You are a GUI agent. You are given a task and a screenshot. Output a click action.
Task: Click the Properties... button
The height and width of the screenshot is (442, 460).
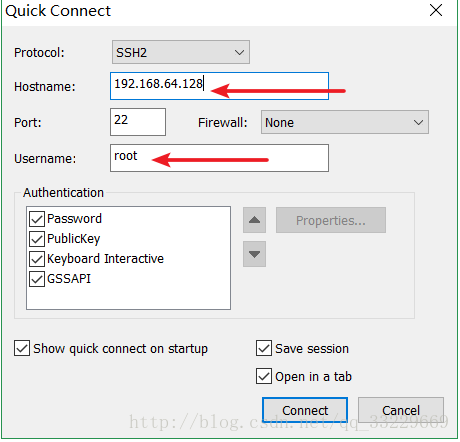331,220
